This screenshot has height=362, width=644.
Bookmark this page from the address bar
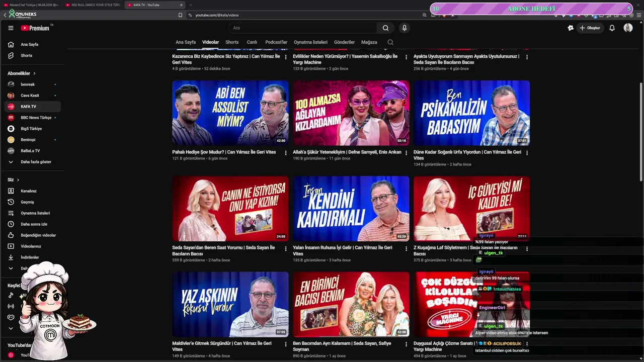coord(180,15)
